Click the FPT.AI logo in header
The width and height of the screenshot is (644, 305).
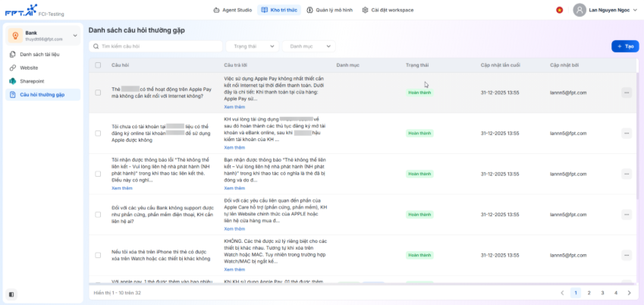pos(20,10)
